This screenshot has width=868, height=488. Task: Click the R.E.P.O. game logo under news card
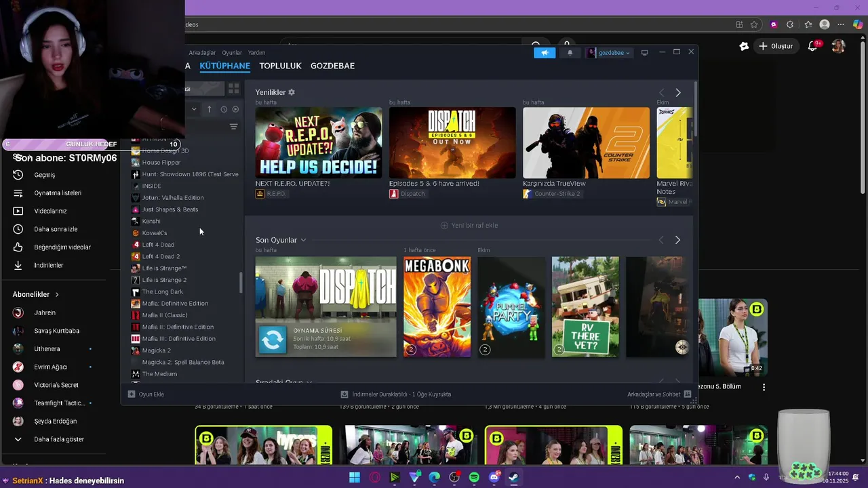[260, 194]
